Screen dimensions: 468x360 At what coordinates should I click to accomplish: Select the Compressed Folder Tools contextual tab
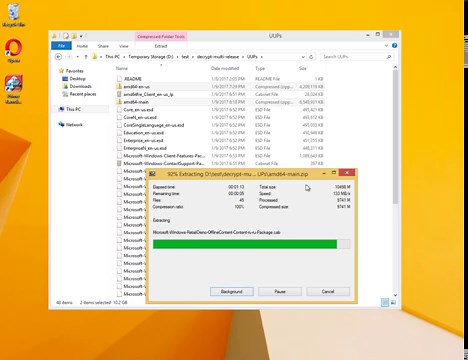pos(161,37)
